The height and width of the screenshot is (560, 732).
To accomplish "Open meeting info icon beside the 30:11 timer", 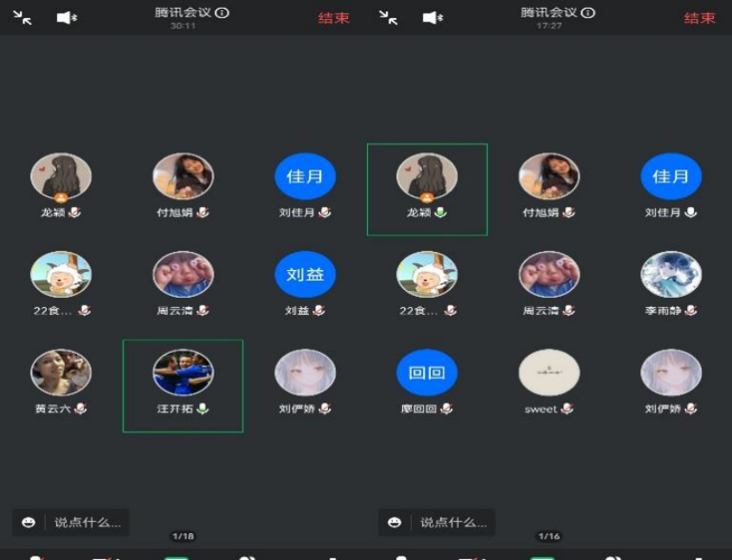I will tap(222, 13).
